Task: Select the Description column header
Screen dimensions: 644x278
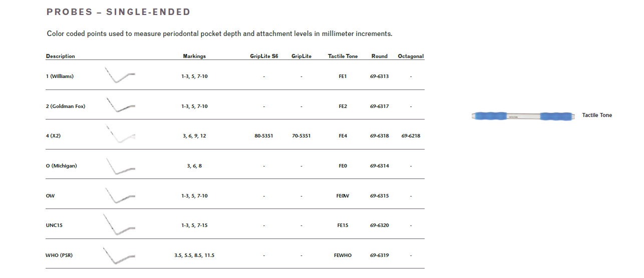Action: pyautogui.click(x=61, y=56)
